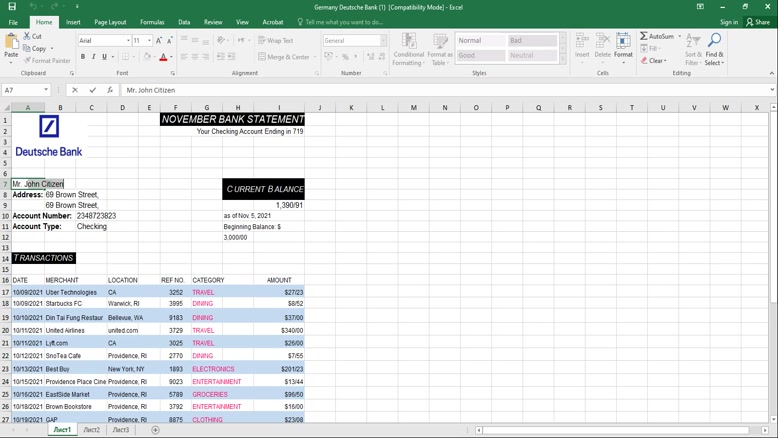Toggle Underline formatting
The width and height of the screenshot is (778, 438).
point(104,57)
